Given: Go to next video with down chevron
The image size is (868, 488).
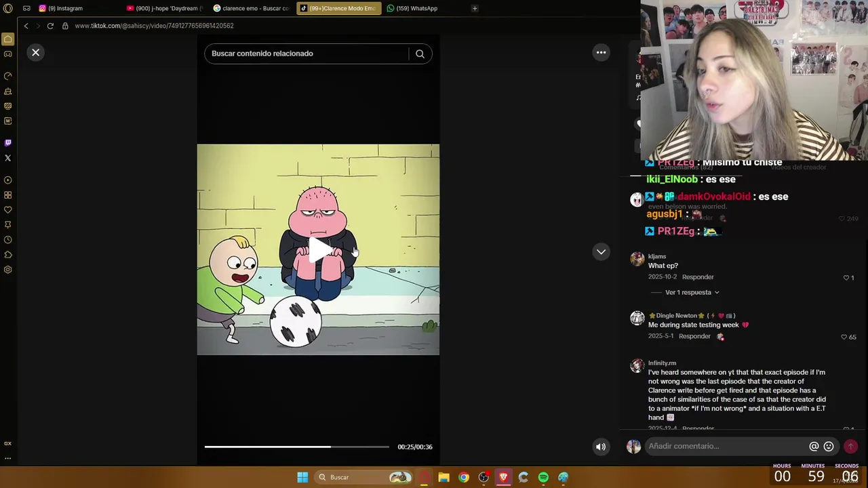Looking at the screenshot, I should (601, 251).
